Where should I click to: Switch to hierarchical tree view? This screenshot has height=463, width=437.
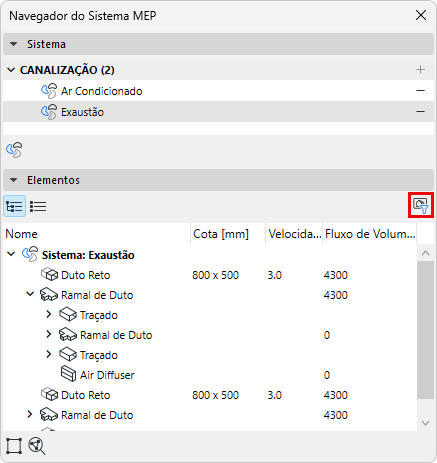(x=14, y=206)
